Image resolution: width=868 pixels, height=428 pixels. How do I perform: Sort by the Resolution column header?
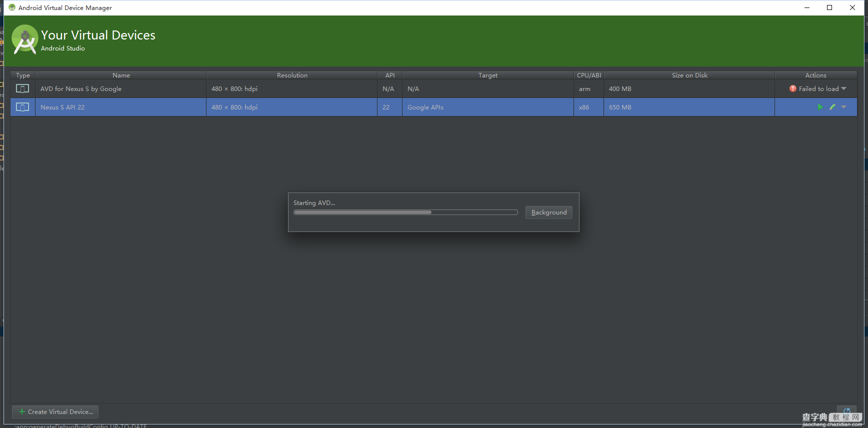click(x=292, y=75)
